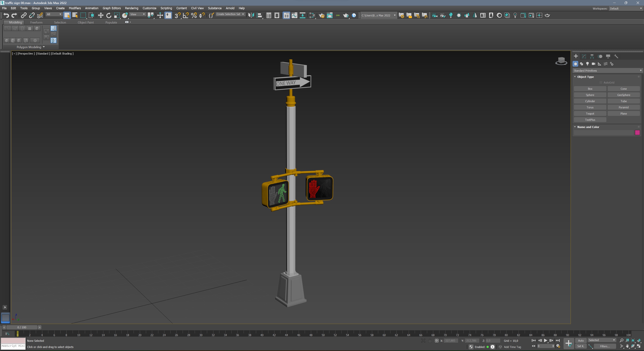Click the MAXScript Mini listener field
The image size is (644, 351).
tap(13, 346)
